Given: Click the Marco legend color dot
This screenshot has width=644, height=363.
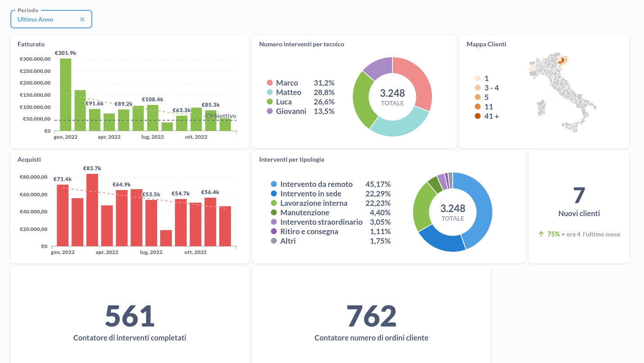Looking at the screenshot, I should [270, 83].
